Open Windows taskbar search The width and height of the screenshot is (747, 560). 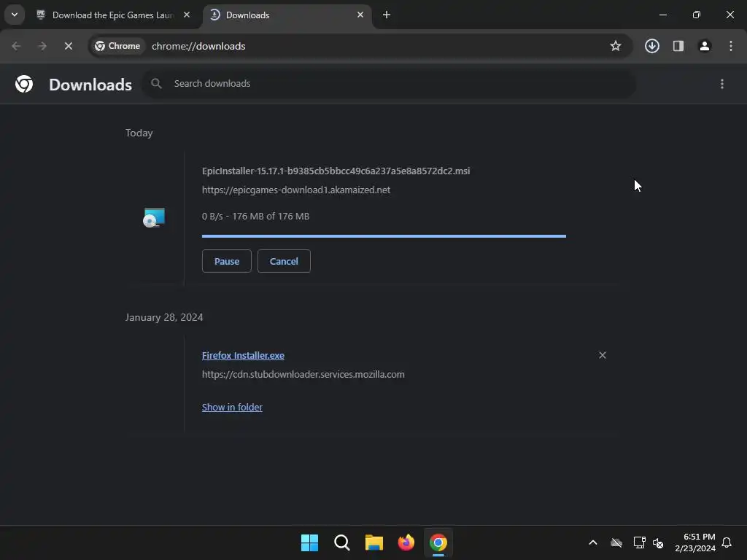click(x=341, y=542)
